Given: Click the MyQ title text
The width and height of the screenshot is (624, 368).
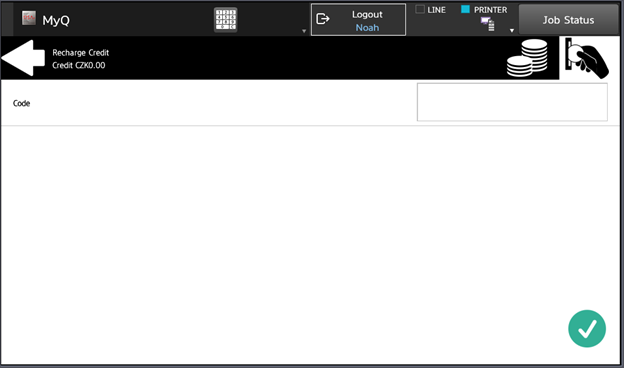Looking at the screenshot, I should point(56,20).
